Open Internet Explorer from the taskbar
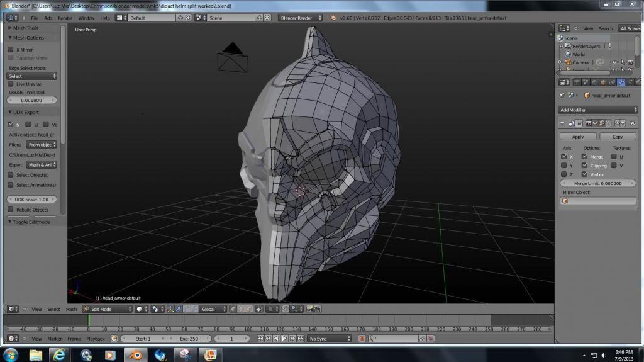Screen dimensions: 644x362 (x=58, y=354)
